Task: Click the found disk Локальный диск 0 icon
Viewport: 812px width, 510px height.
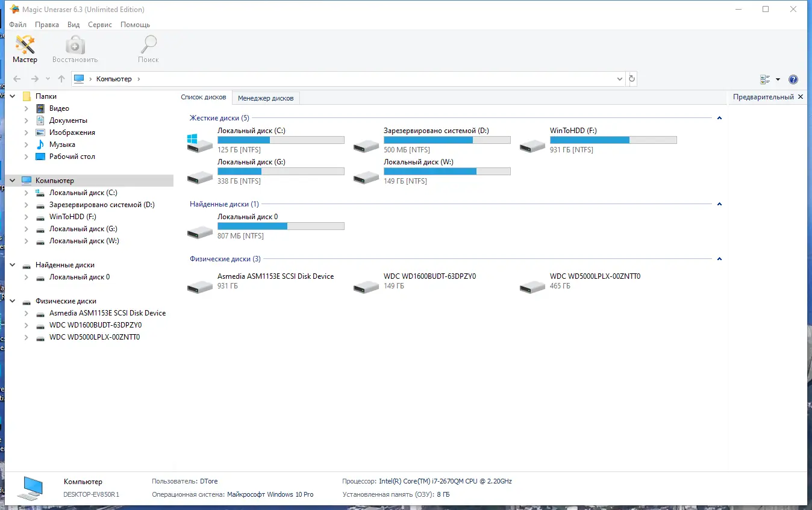Action: [x=200, y=231]
